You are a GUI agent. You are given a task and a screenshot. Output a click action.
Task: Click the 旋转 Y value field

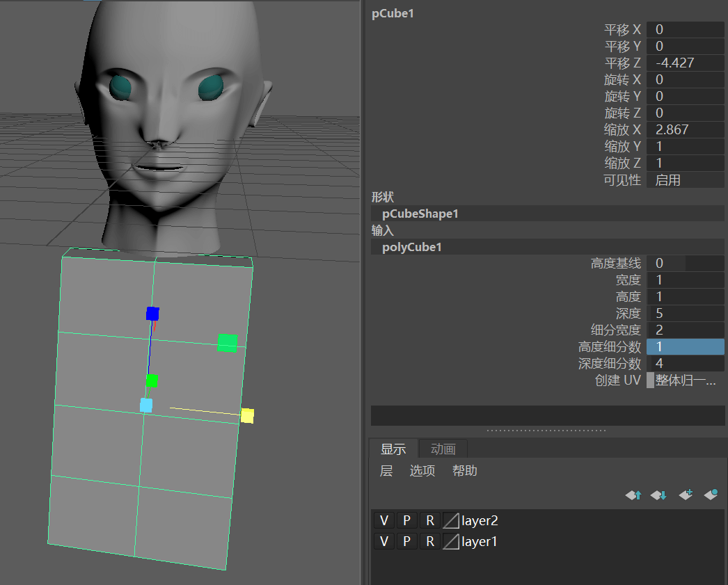[686, 97]
